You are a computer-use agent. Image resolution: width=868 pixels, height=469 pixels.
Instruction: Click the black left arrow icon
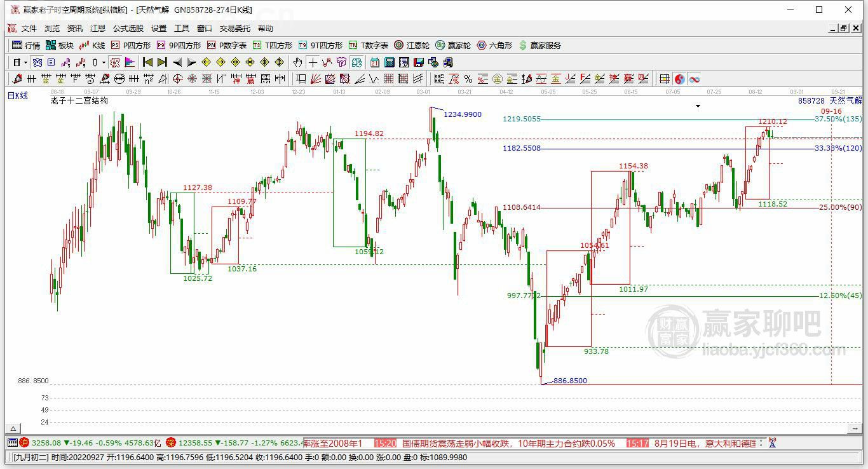[x=177, y=62]
